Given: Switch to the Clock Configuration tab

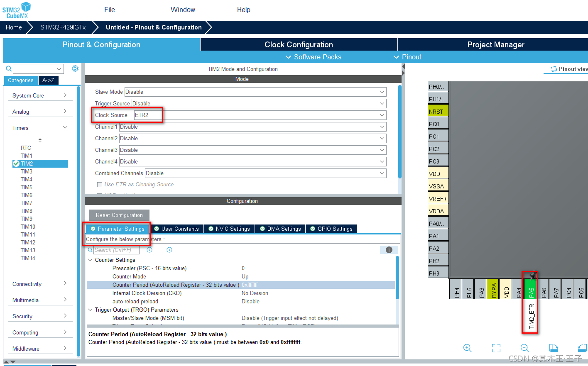Looking at the screenshot, I should (x=299, y=44).
